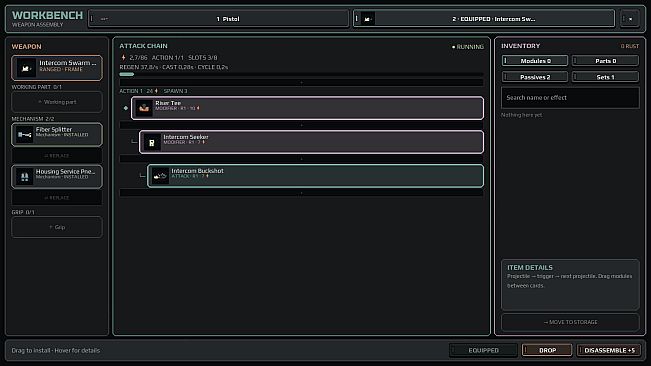The width and height of the screenshot is (651, 366).
Task: Select equipped slot 2 Intercom Sw...
Action: tap(484, 19)
